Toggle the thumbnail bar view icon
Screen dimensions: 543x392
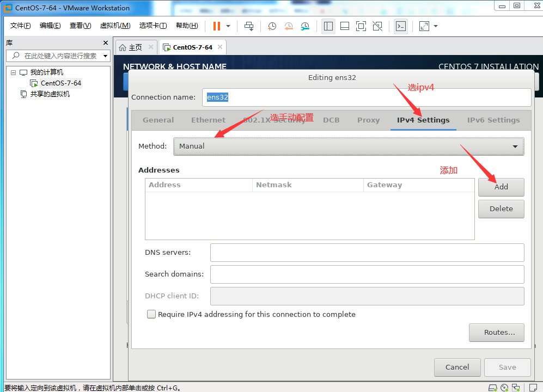click(345, 26)
